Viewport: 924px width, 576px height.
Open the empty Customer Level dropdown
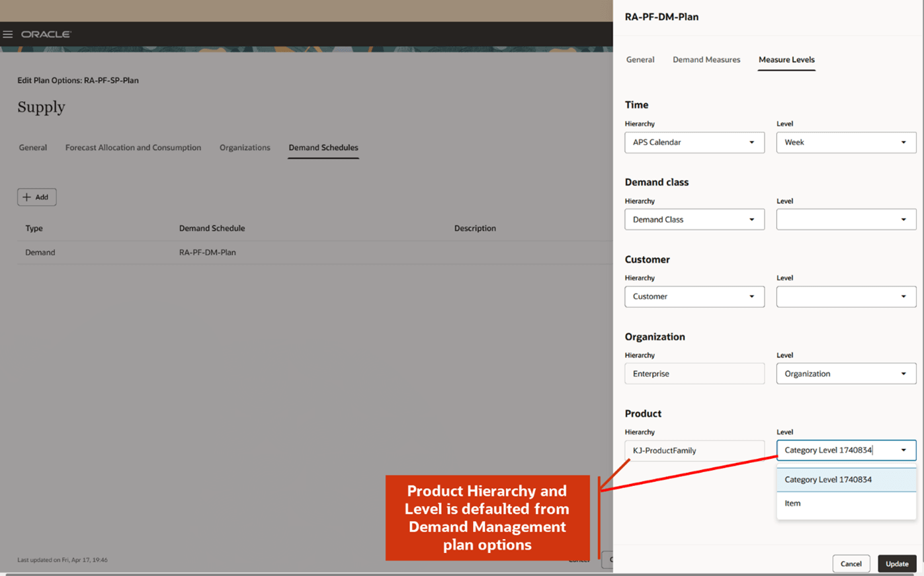[846, 296]
